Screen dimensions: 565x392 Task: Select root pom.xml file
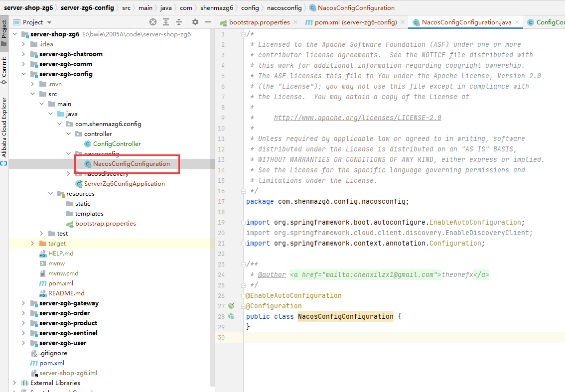[x=51, y=363]
